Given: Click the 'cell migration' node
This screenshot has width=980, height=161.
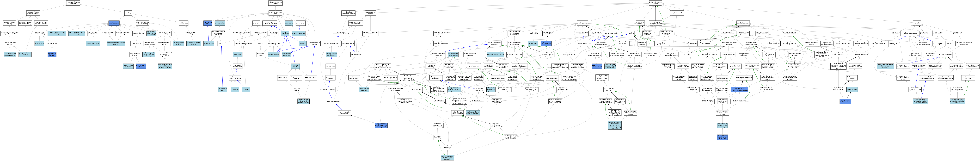Looking at the screenshot, I should (x=533, y=43).
